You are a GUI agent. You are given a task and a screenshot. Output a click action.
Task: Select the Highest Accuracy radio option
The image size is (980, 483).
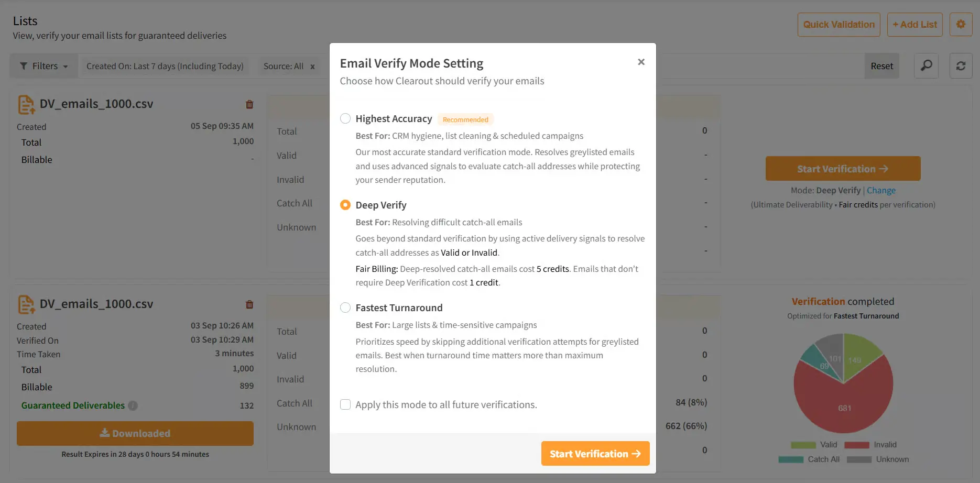coord(345,118)
